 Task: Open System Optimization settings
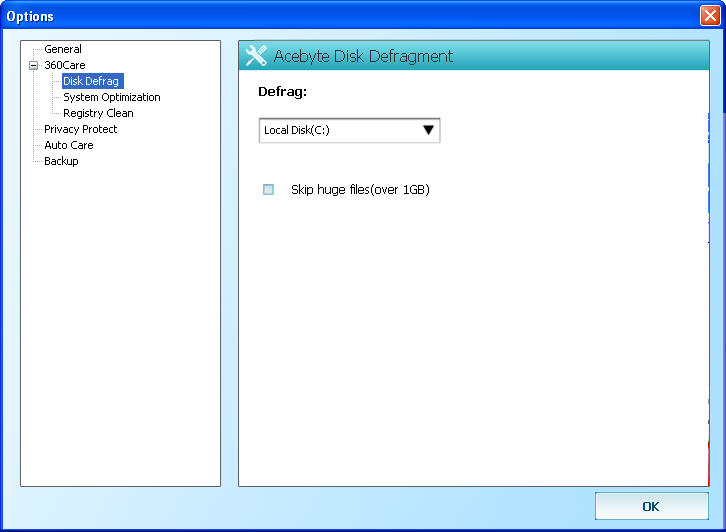tap(112, 97)
